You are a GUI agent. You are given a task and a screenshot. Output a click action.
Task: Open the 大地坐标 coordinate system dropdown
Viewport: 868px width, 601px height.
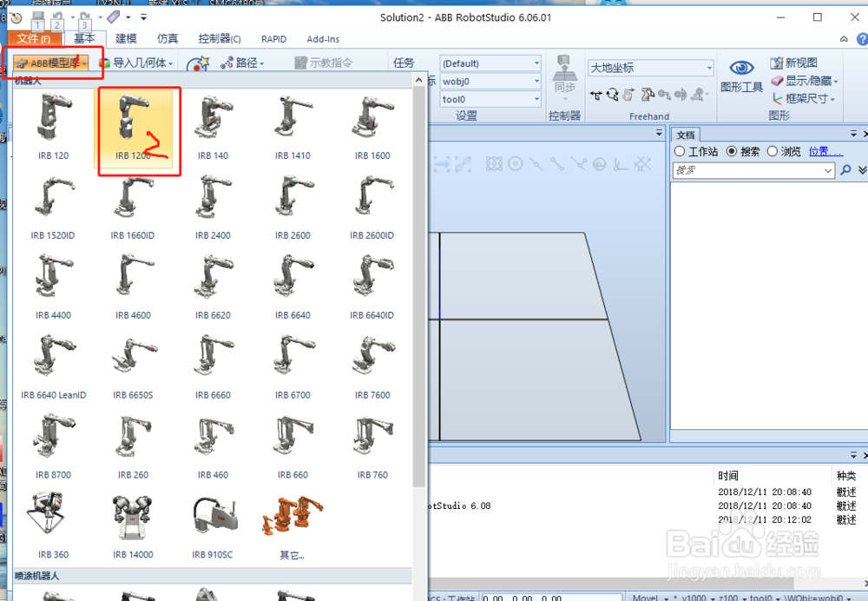650,68
